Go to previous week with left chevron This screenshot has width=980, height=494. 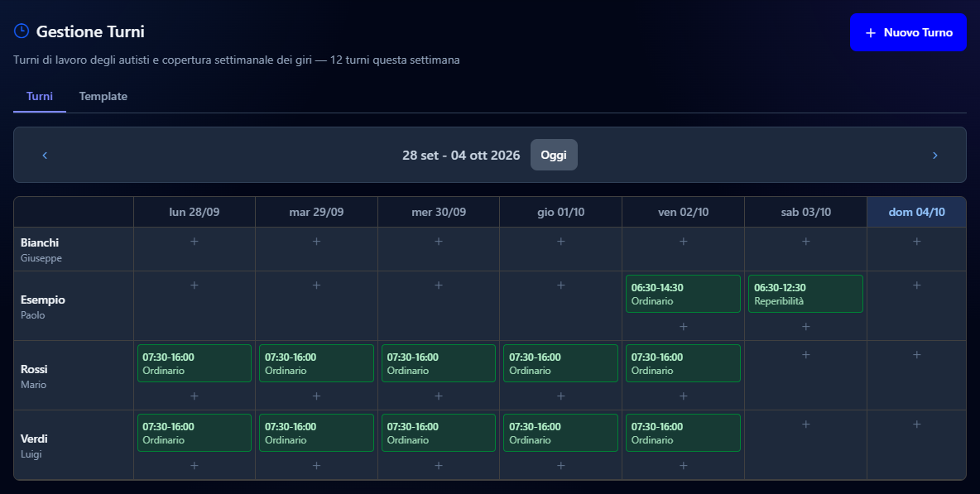coord(45,156)
